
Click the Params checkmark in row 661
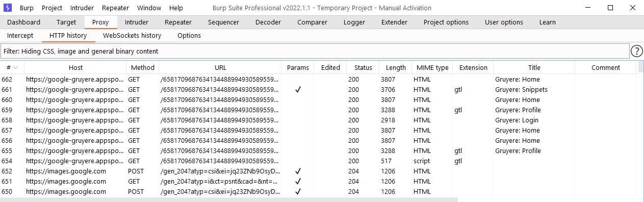298,89
